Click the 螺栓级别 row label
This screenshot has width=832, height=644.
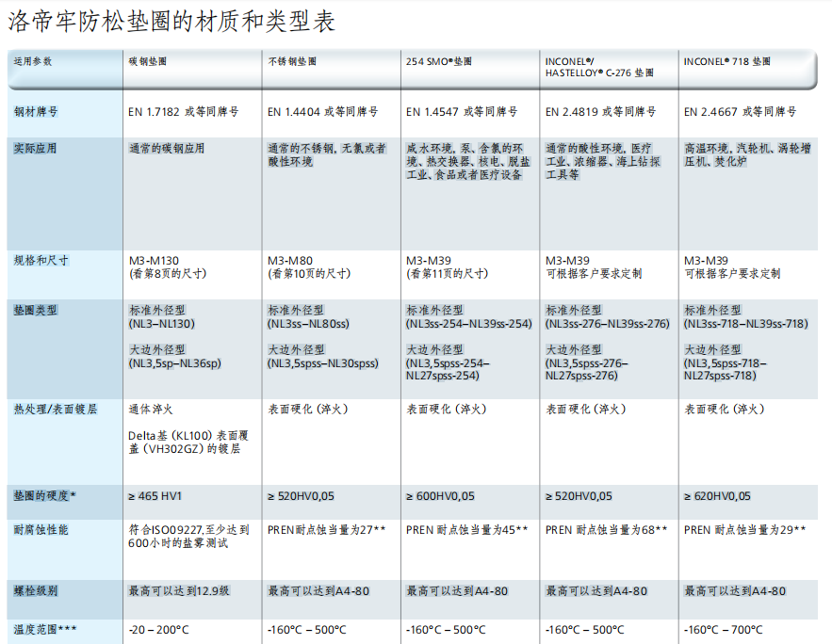click(36, 591)
